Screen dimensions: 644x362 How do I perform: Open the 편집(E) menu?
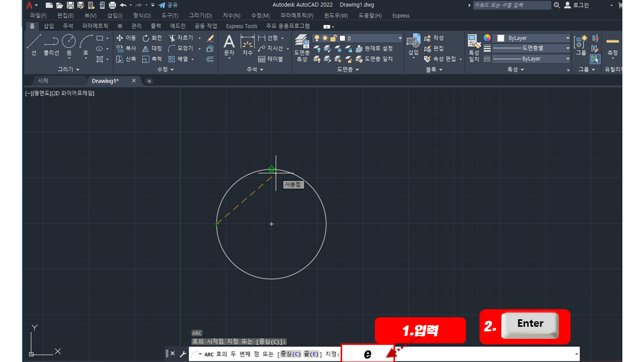[x=65, y=16]
